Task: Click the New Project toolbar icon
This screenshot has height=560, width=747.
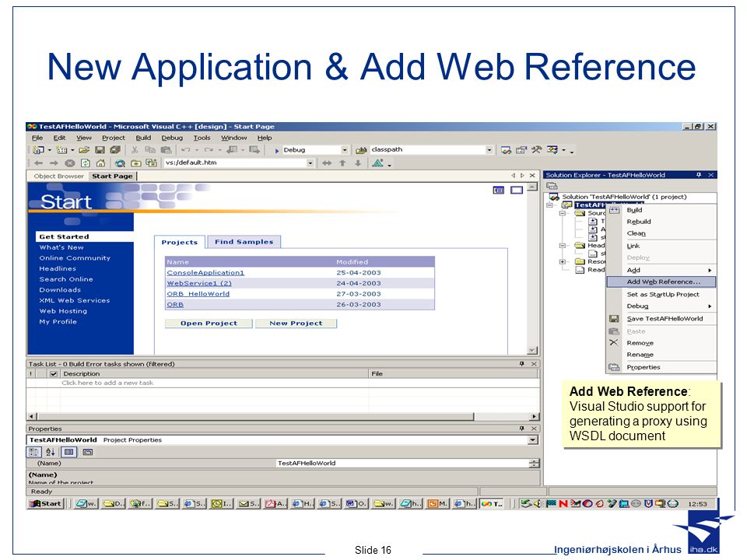Action: point(38,150)
